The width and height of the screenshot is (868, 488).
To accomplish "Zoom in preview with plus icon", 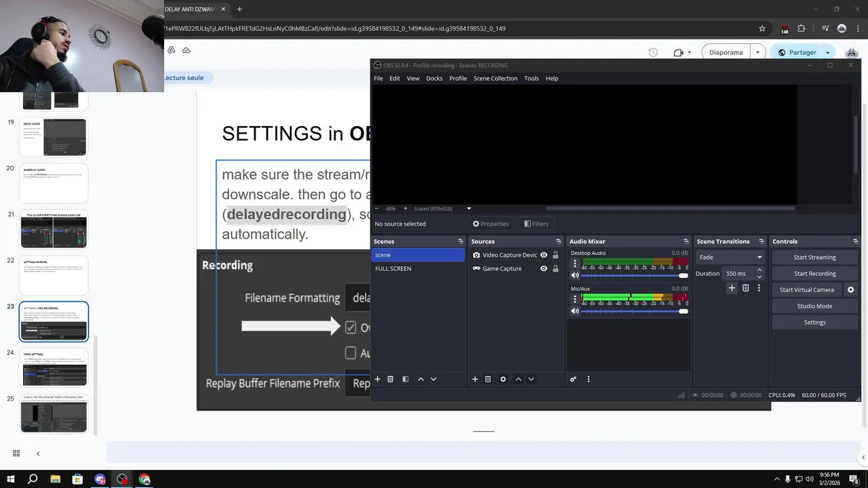I will (406, 209).
